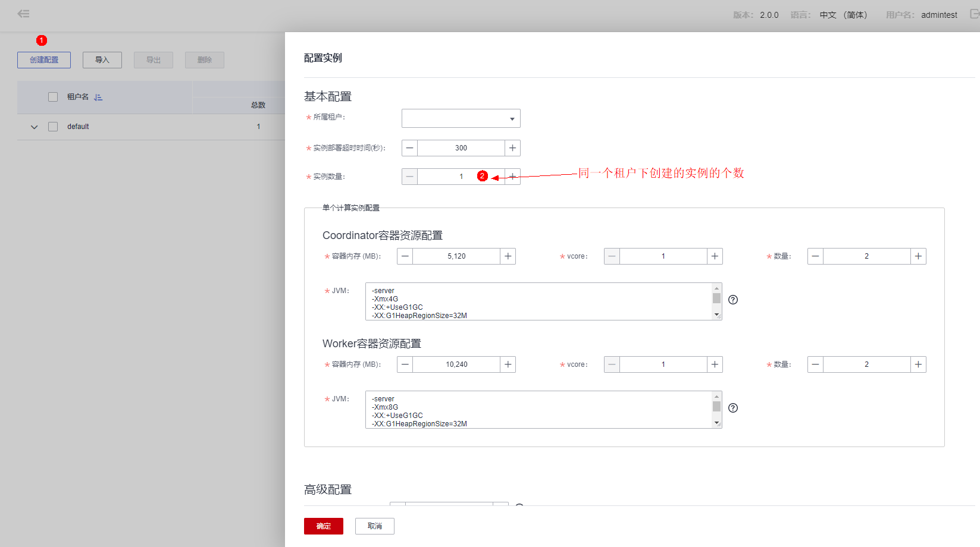
Task: Click Coordinator memory field showing 5,120
Action: click(456, 256)
